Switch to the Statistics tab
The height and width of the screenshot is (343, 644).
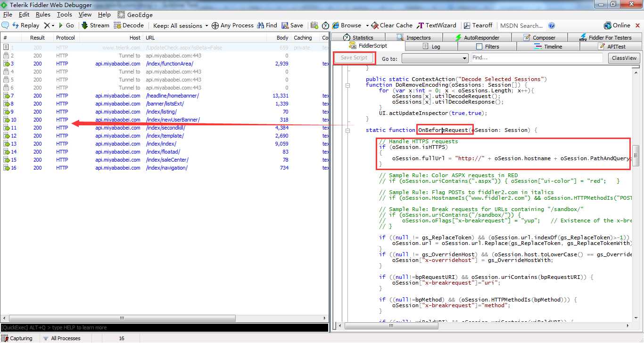358,38
